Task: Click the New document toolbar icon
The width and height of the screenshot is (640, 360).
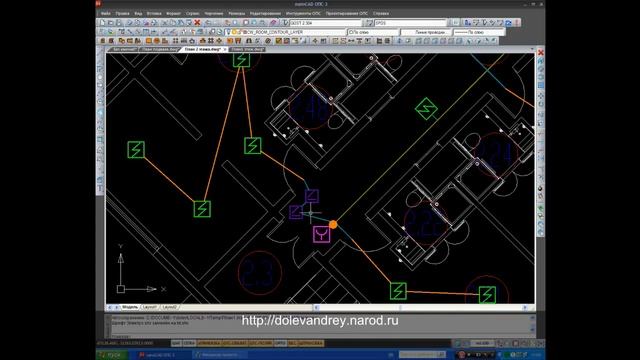Action: click(102, 23)
